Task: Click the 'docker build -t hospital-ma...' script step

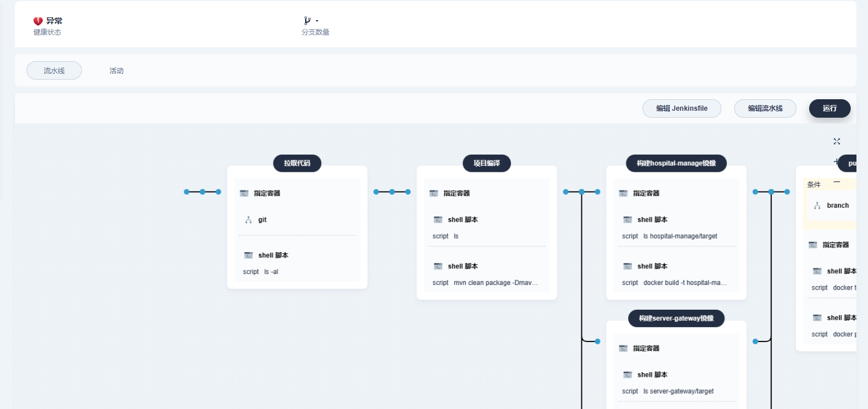Action: click(x=676, y=283)
